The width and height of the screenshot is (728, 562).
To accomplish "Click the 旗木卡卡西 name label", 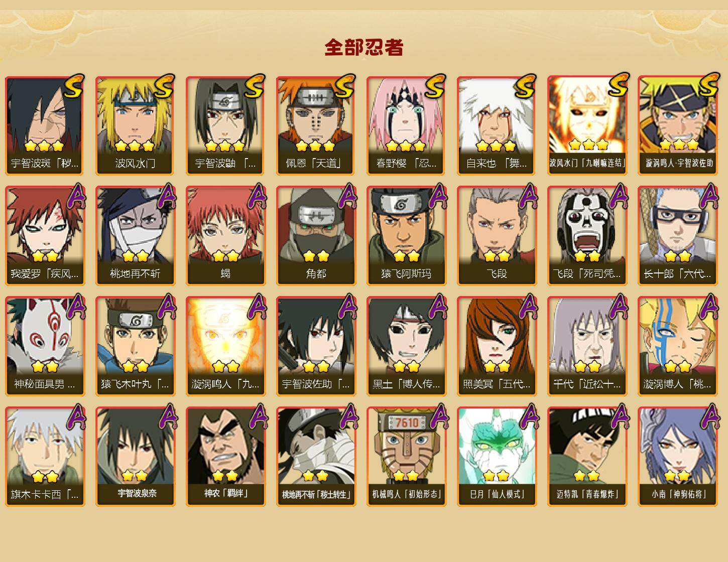I will pos(45,495).
